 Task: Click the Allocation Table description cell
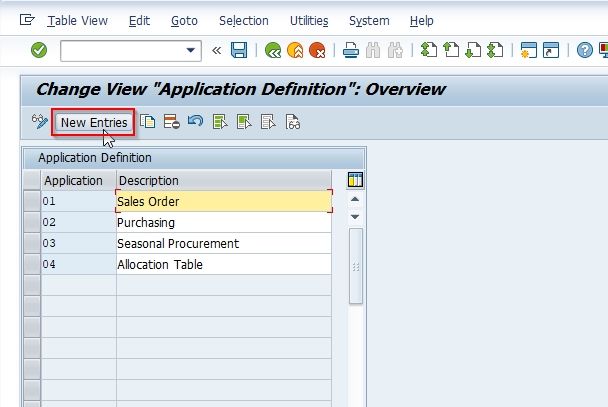tap(224, 264)
